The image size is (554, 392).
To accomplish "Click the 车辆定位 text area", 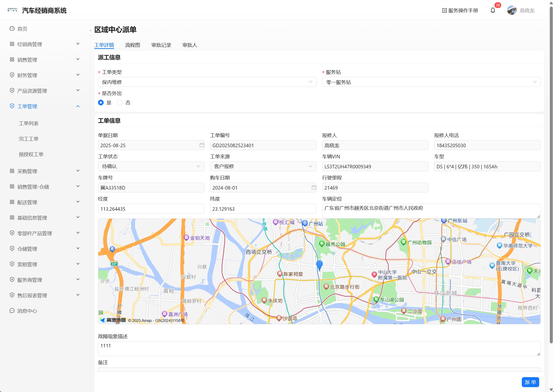I will tap(431, 211).
